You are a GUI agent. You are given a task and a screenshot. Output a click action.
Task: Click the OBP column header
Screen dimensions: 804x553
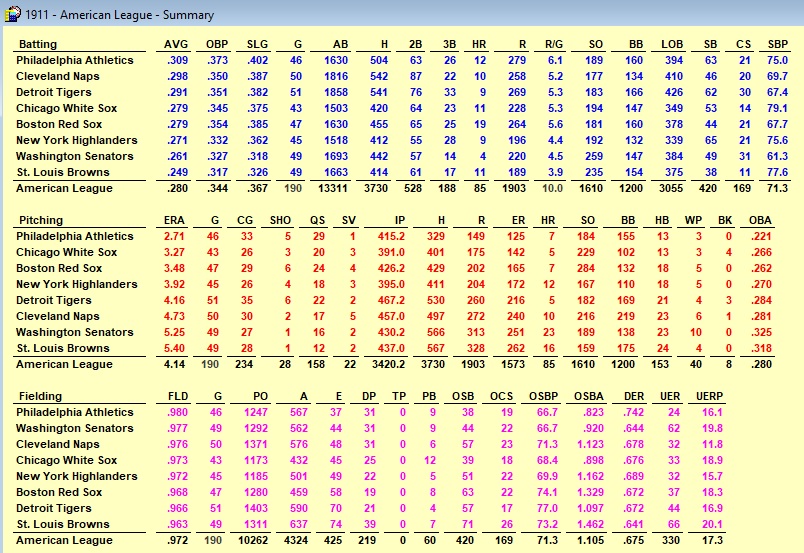tap(217, 44)
